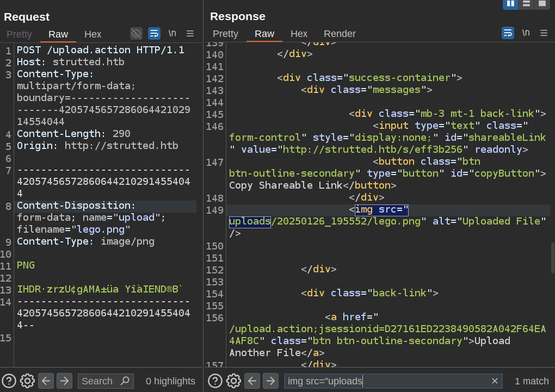Switch Request view to Hex tab
555x392 pixels.
tap(92, 34)
